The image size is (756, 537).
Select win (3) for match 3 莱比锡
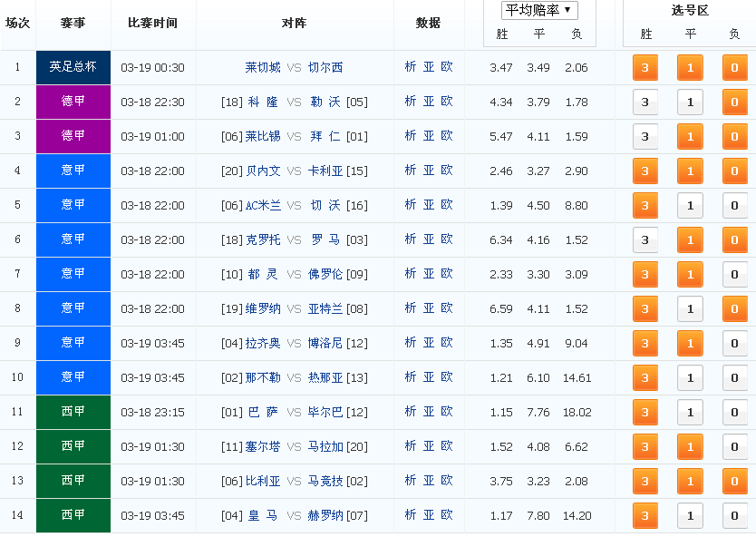pyautogui.click(x=645, y=137)
